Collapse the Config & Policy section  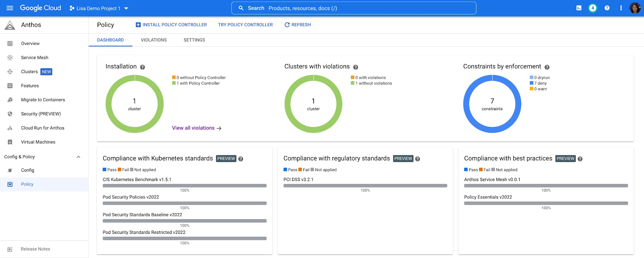coord(78,157)
